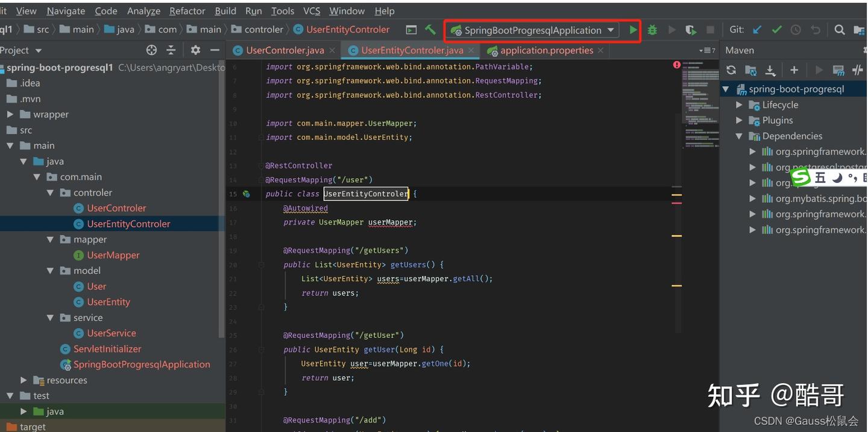Collapse Maven Dependencies node
This screenshot has height=432, width=868.
tap(739, 136)
